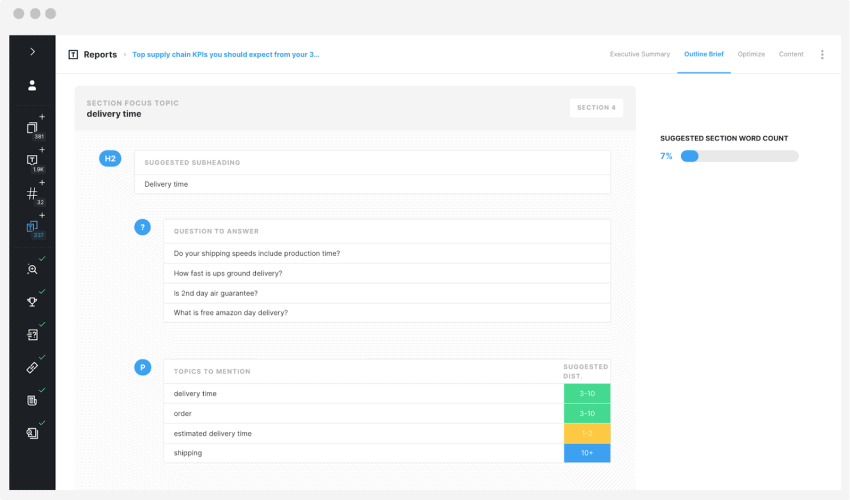Click the green 3-10 swatch for delivery time
Screen dimensions: 850x500
click(x=587, y=394)
